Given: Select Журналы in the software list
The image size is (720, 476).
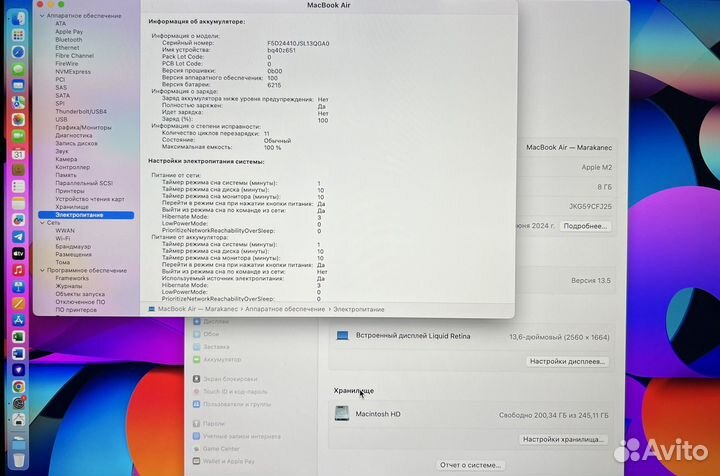Looking at the screenshot, I should pyautogui.click(x=68, y=286).
